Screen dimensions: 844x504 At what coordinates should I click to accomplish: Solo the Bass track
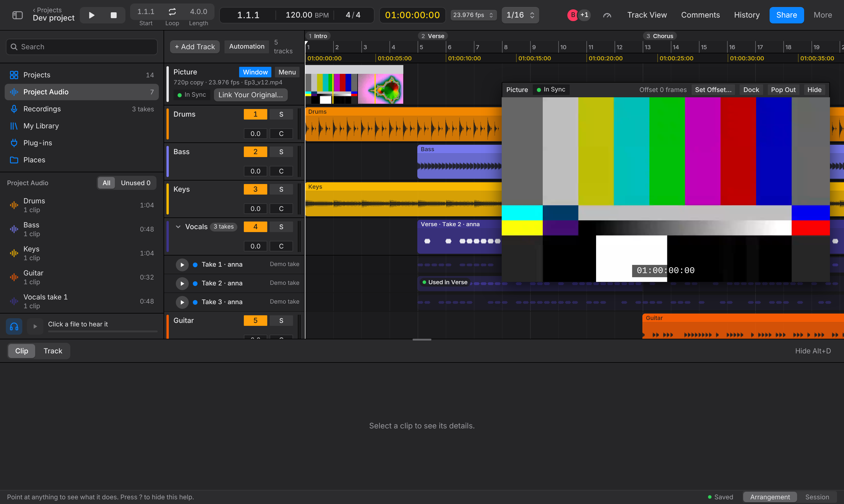[281, 152]
